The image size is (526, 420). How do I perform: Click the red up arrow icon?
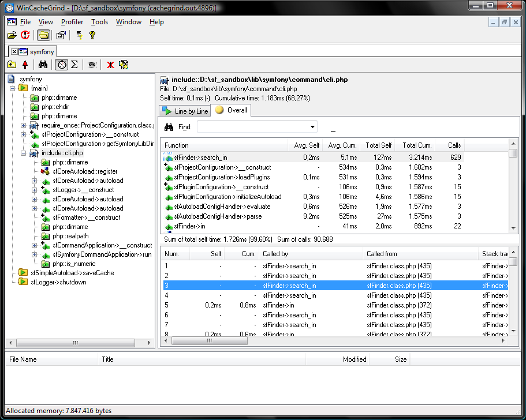click(x=25, y=65)
